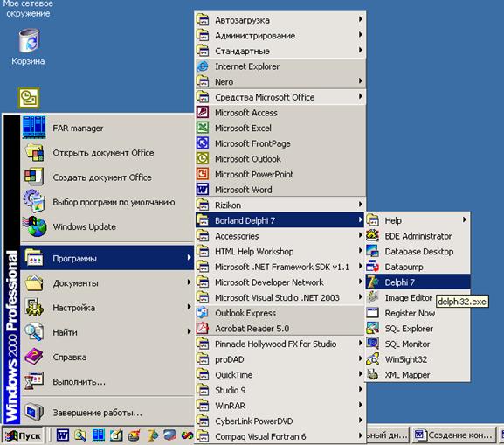Expand the Delphi Help submenu arrow
The width and height of the screenshot is (504, 445).
(464, 219)
